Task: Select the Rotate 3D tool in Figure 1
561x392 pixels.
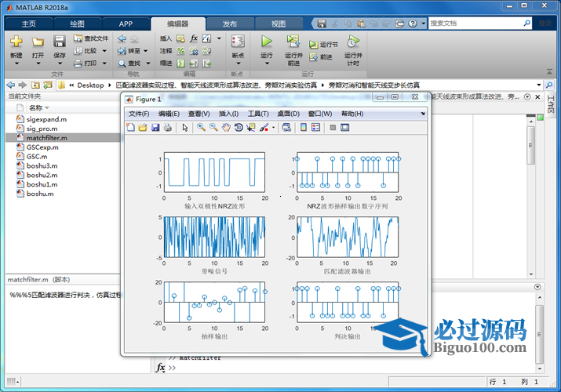Action: coord(239,128)
